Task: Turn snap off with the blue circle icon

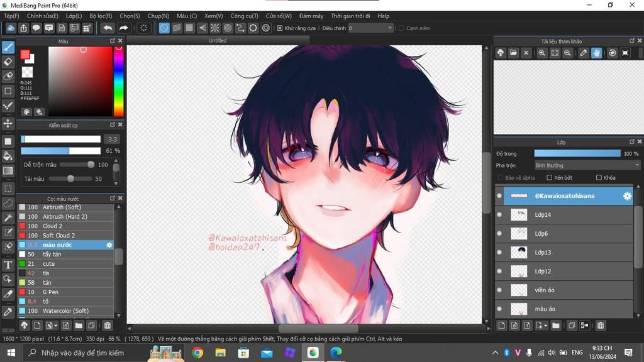Action: click(x=164, y=28)
